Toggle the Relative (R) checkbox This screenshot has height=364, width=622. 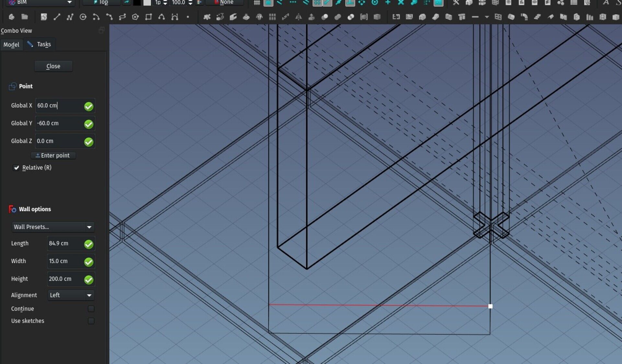pos(17,168)
